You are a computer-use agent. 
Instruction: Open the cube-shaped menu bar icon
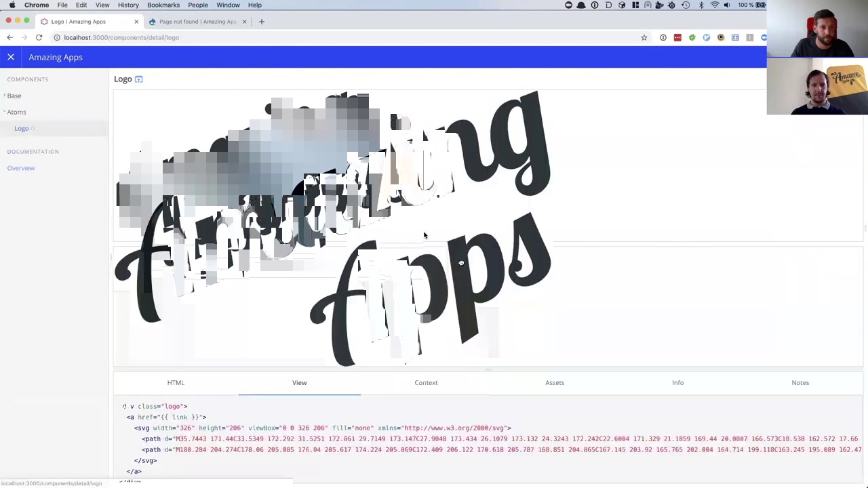click(622, 5)
